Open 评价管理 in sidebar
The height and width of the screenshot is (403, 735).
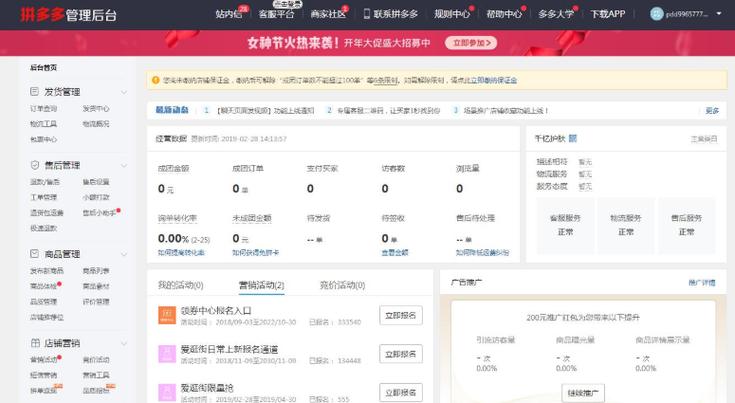[96, 302]
